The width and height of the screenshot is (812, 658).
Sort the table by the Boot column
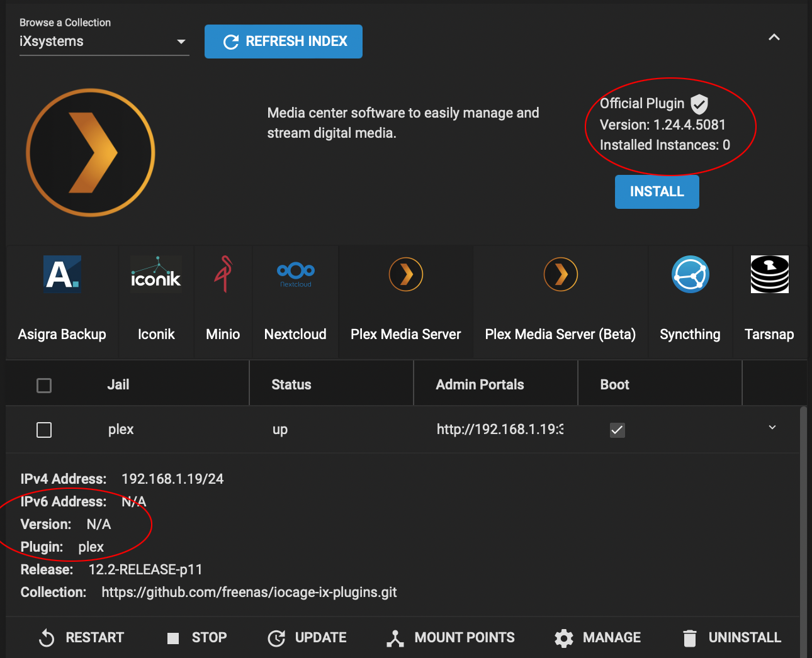point(615,385)
